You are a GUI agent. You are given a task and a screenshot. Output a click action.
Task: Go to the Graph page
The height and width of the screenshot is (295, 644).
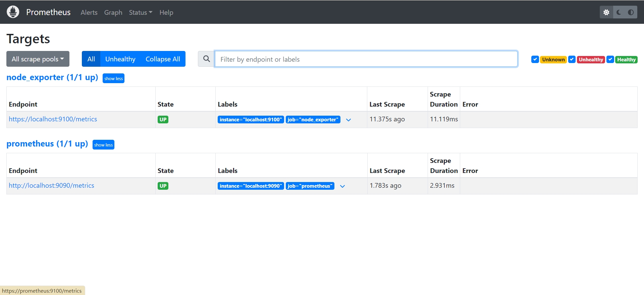[x=113, y=12]
